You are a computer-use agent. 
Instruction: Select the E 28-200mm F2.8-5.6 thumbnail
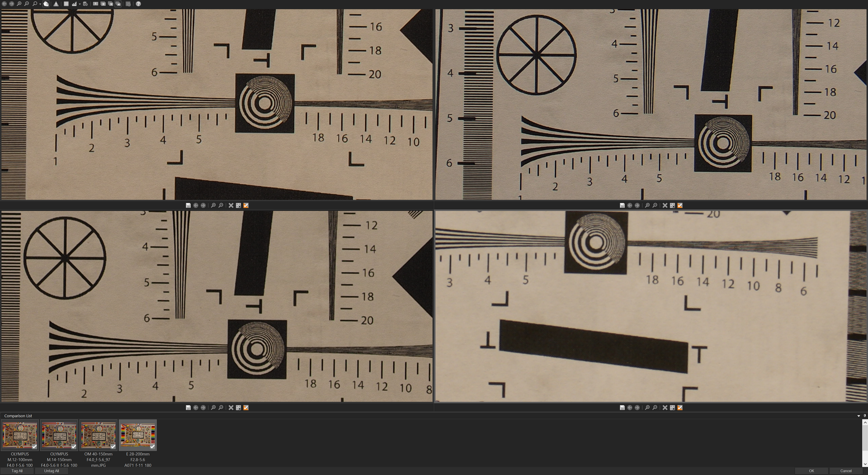pyautogui.click(x=137, y=435)
